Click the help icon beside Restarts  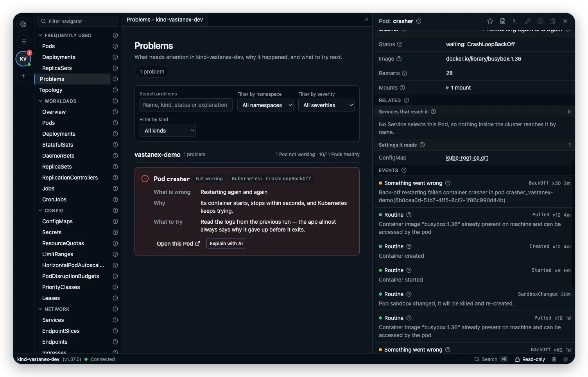tap(404, 73)
